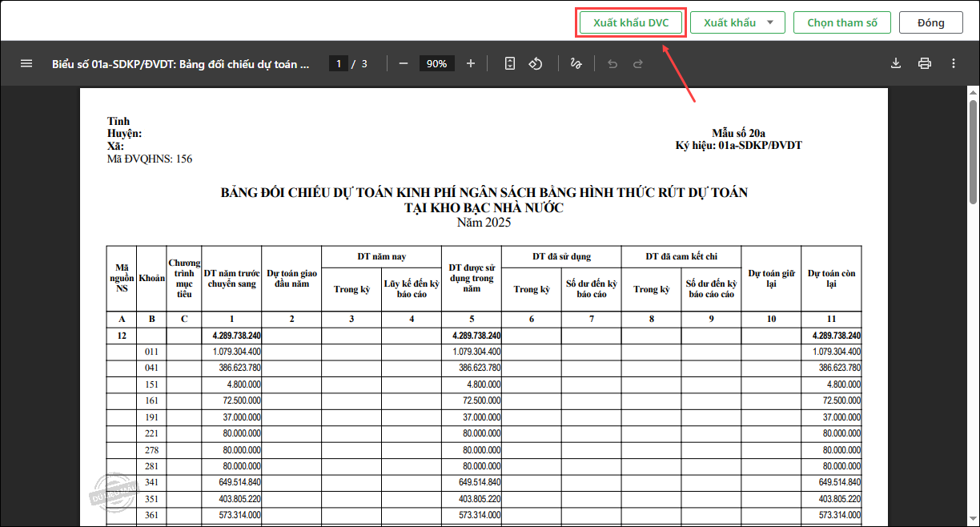The image size is (980, 527).
Task: Click the Dự toán giao đầu năm header
Action: tap(291, 278)
